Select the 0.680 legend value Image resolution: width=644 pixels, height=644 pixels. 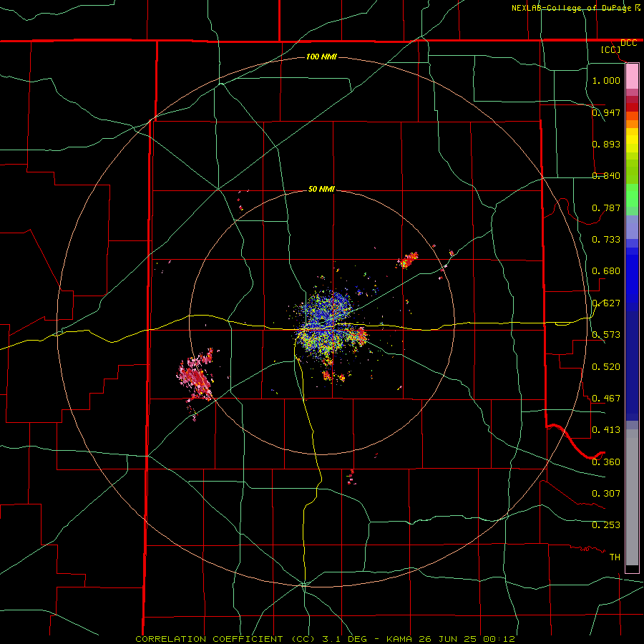coord(606,270)
